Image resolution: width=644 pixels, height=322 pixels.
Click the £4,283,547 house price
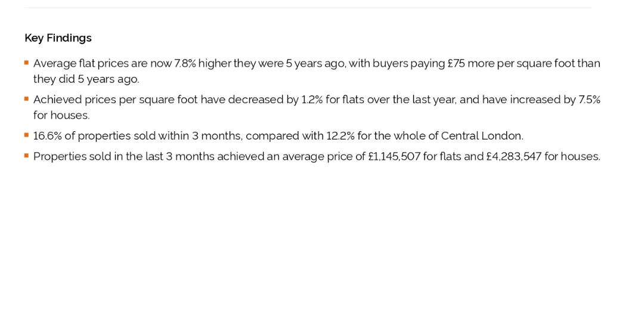pyautogui.click(x=514, y=156)
